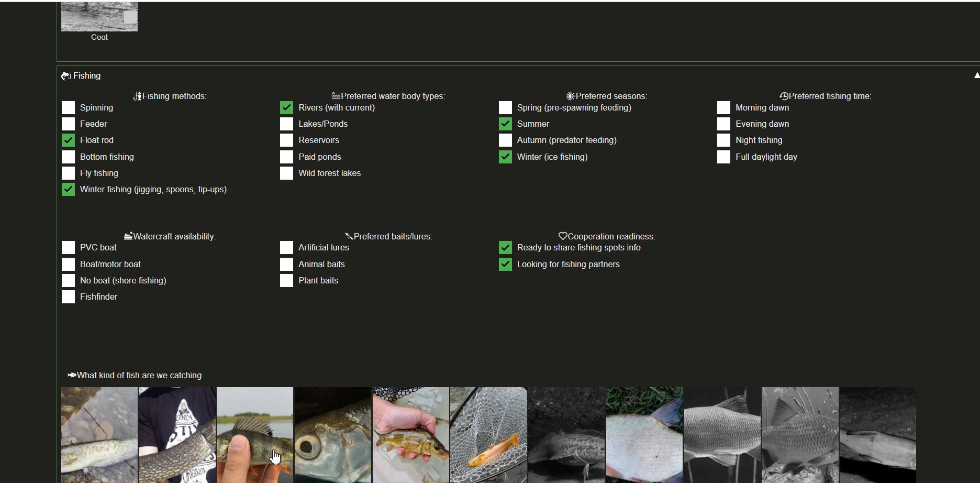980x483 pixels.
Task: Select the Coot bird thumbnail
Action: click(99, 17)
